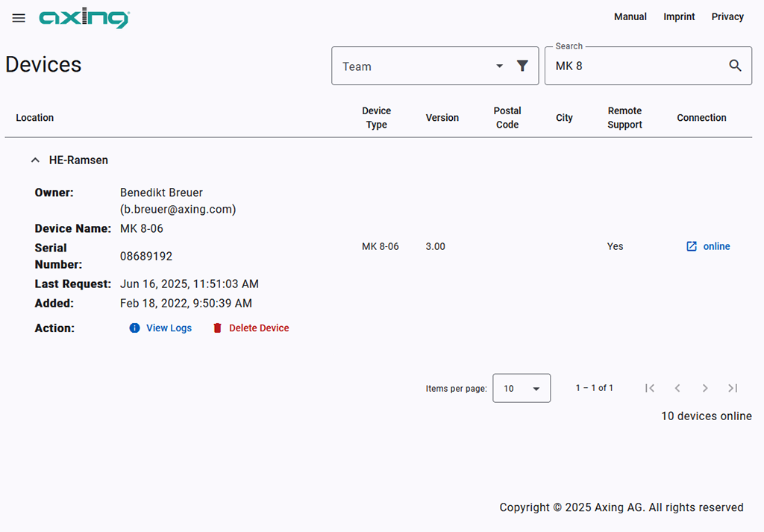Viewport: 764px width, 532px height.
Task: Click the external link icon beside online
Action: [692, 246]
